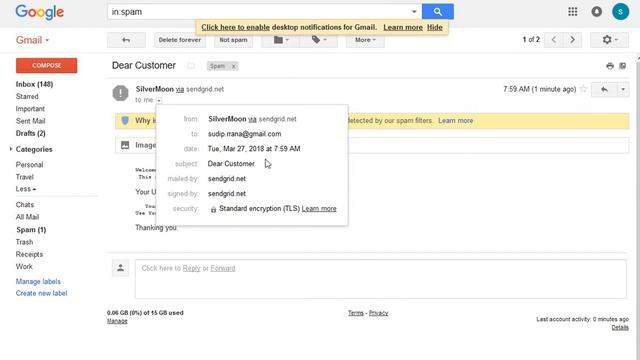Reply using arrow button beside timestamp

tap(604, 89)
